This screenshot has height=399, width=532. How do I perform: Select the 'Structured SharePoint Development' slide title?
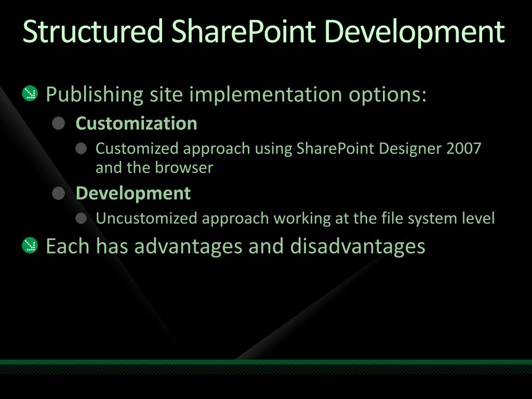click(x=263, y=32)
